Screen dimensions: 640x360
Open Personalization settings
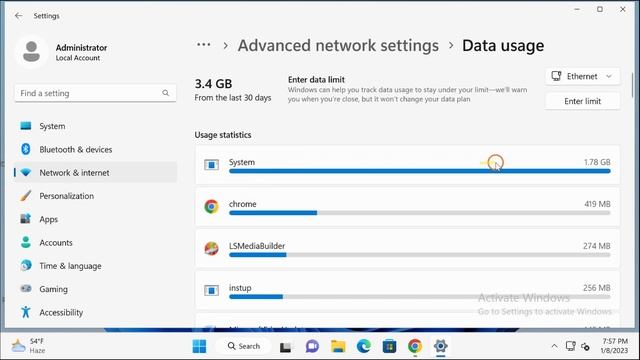point(95,196)
